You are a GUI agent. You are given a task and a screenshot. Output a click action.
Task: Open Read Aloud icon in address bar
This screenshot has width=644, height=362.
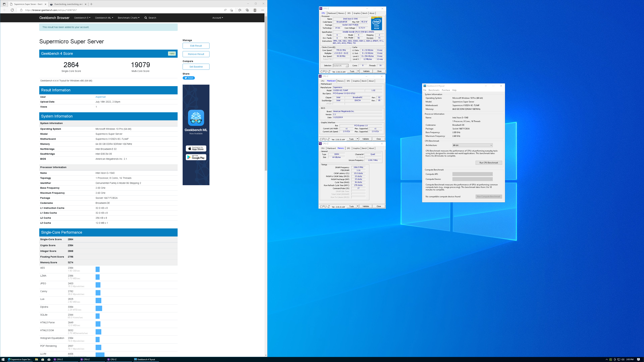point(225,10)
